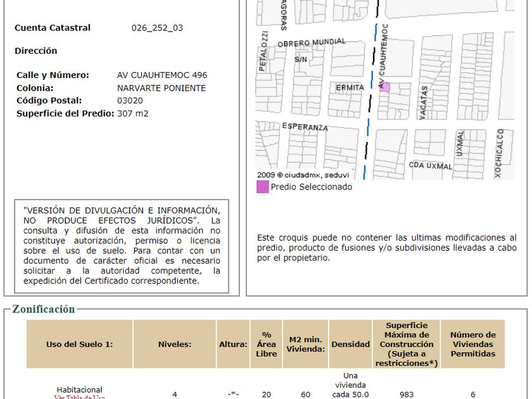Click the Predio Seleccionado legend swatch

coord(262,187)
